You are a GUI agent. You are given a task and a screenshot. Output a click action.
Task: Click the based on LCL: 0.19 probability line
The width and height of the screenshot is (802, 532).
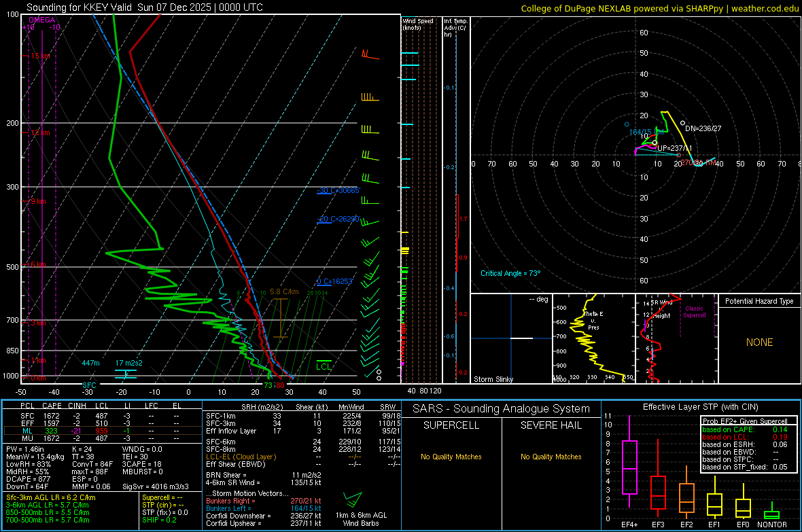[x=745, y=437]
